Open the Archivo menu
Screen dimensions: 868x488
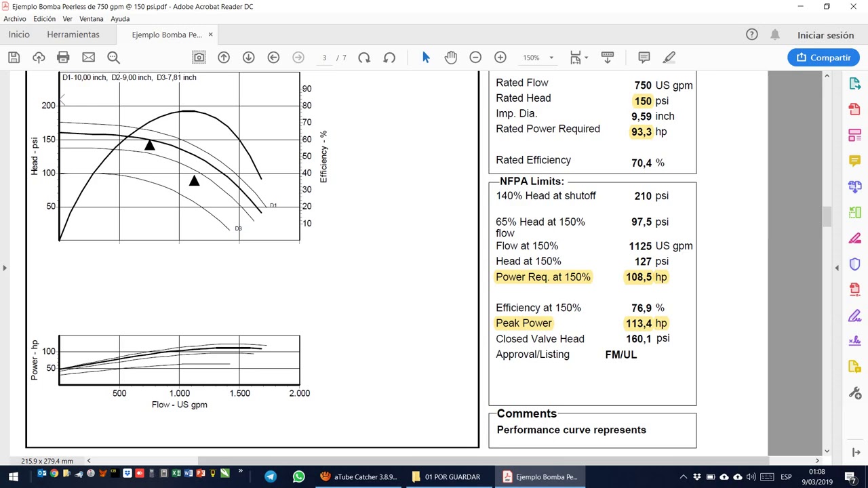15,19
